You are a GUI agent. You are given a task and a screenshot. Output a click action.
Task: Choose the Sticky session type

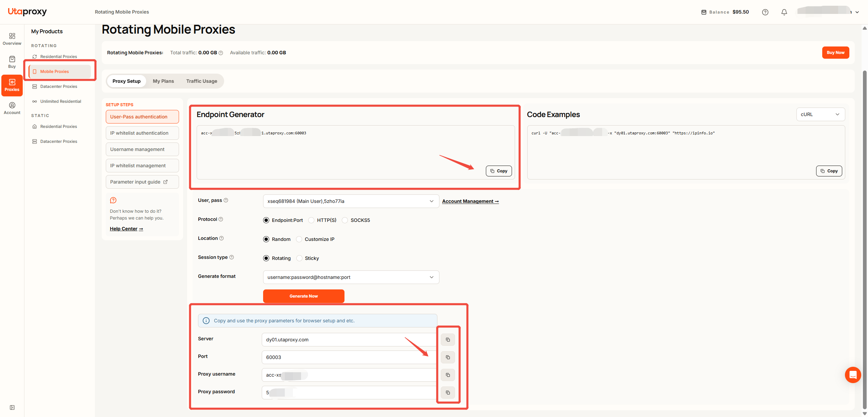[x=299, y=258]
